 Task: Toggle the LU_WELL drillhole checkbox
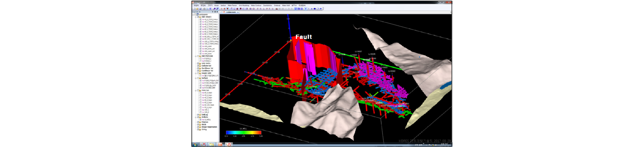tap(201, 119)
